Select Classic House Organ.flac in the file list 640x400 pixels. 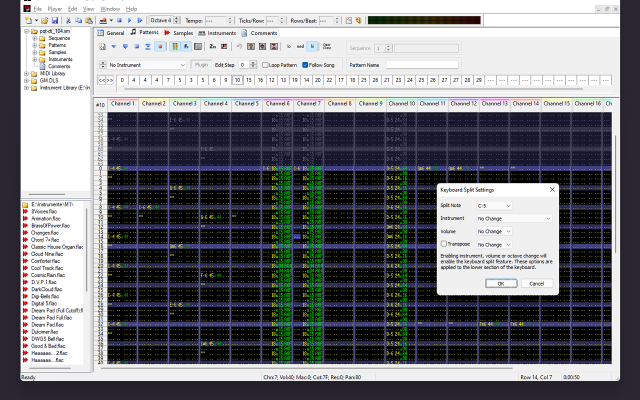tap(56, 247)
